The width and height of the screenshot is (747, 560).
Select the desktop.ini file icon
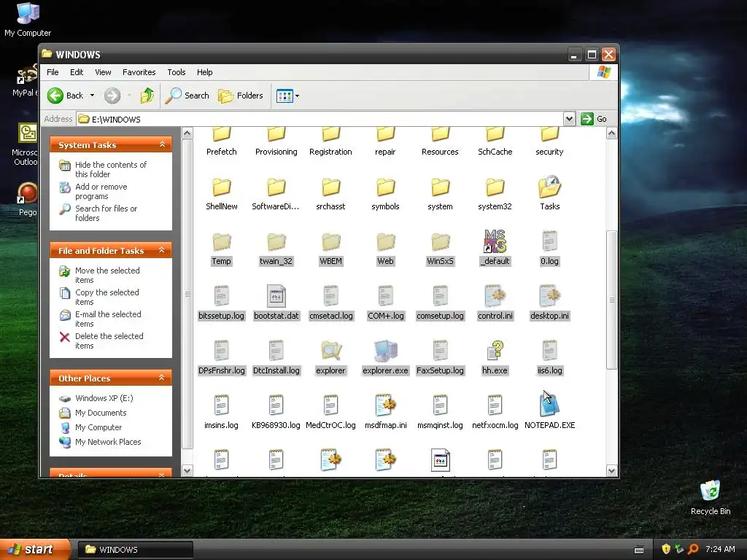[549, 296]
